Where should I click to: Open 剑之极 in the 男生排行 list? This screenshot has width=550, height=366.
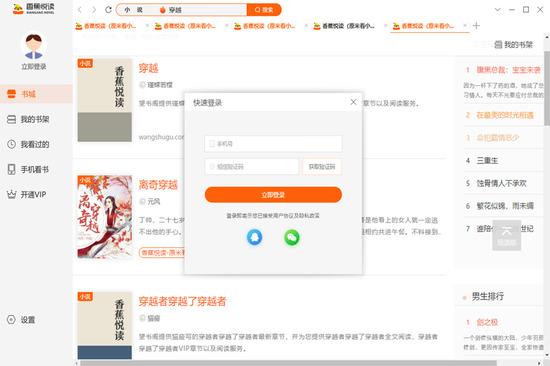click(487, 322)
